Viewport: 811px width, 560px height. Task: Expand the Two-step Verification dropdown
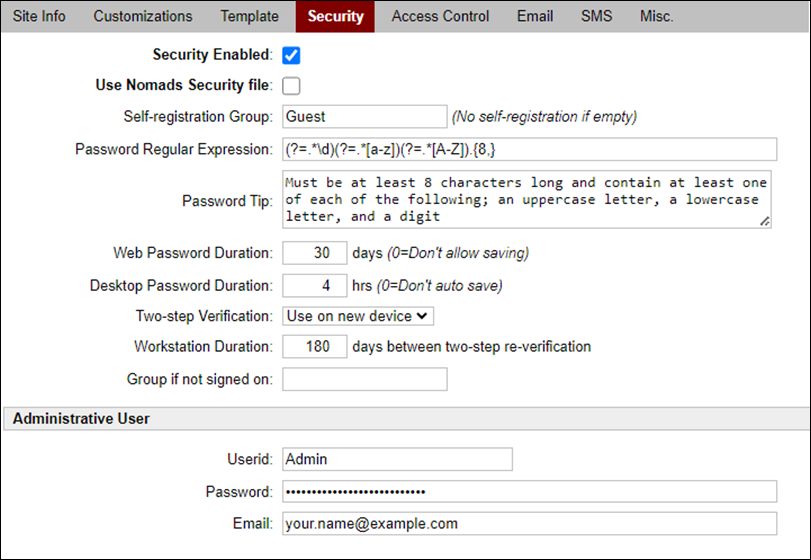(x=358, y=316)
